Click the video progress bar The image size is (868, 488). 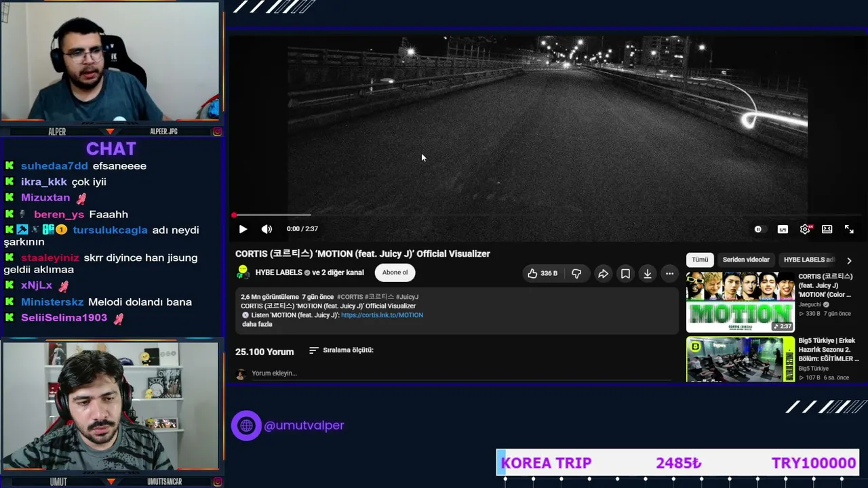tap(547, 215)
